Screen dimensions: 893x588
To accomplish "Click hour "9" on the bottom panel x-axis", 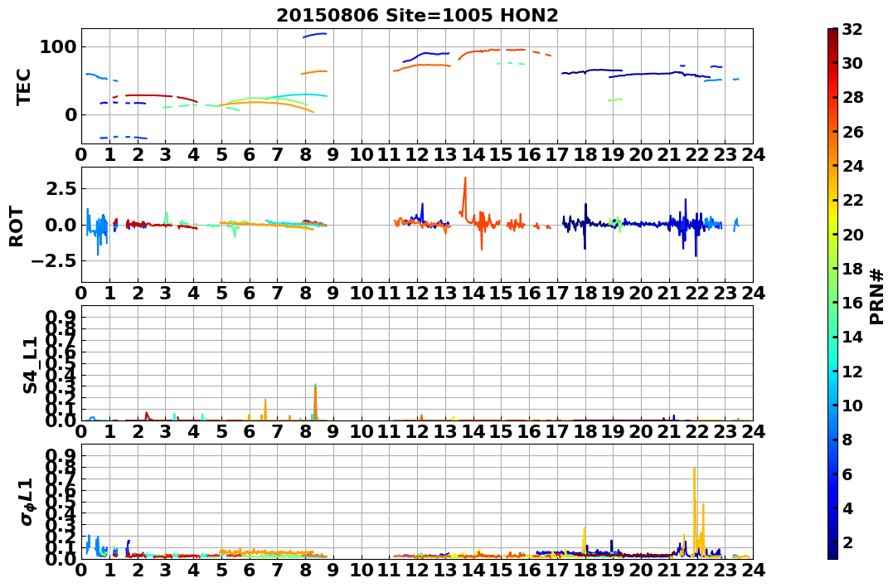I will point(333,570).
